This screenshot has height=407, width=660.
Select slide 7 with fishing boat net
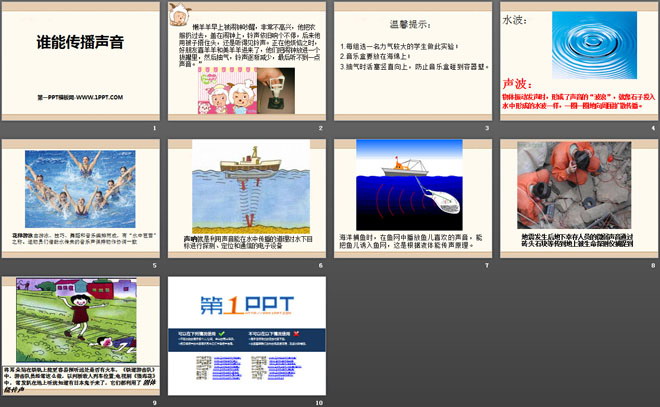[411, 198]
